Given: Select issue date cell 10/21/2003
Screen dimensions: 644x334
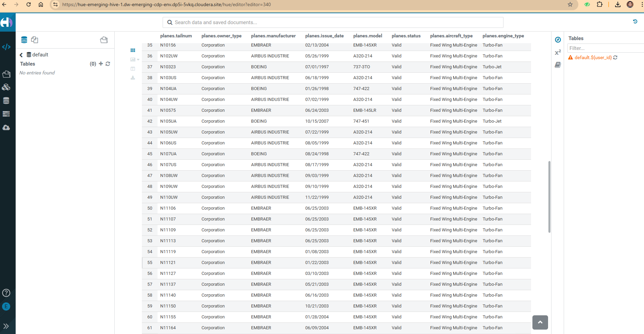Looking at the screenshot, I should pyautogui.click(x=317, y=306).
